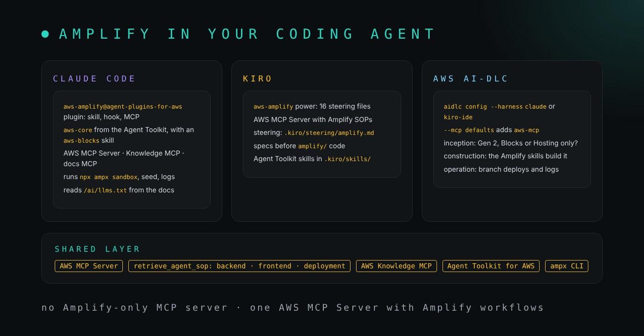Select the Claude Code card heading
The height and width of the screenshot is (336, 644).
click(94, 79)
